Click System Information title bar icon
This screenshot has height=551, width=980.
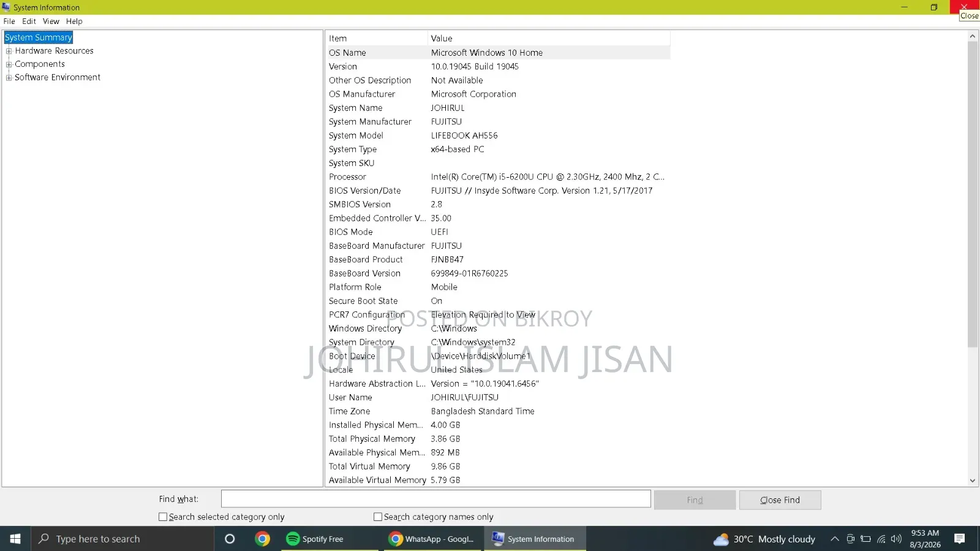[6, 7]
